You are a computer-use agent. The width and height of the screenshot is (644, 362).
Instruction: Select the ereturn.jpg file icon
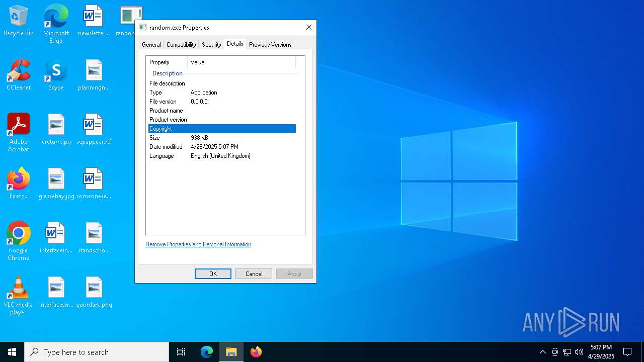[56, 129]
